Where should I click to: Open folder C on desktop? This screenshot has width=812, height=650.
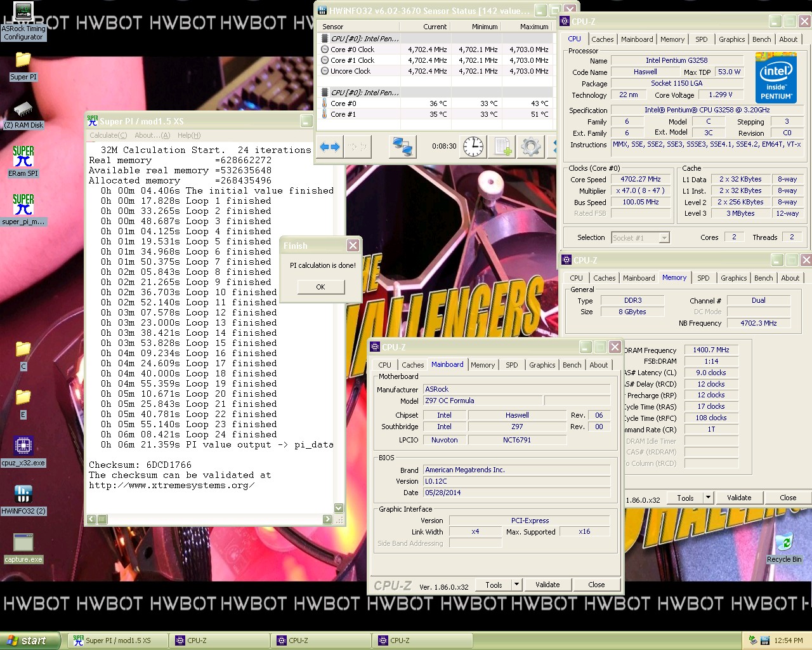pos(23,355)
